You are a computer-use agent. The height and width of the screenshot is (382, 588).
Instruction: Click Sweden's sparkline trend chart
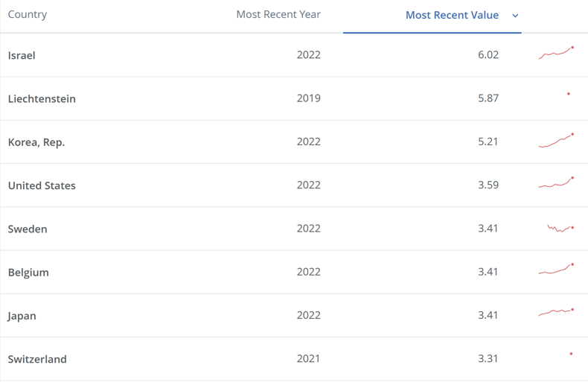[560, 228]
